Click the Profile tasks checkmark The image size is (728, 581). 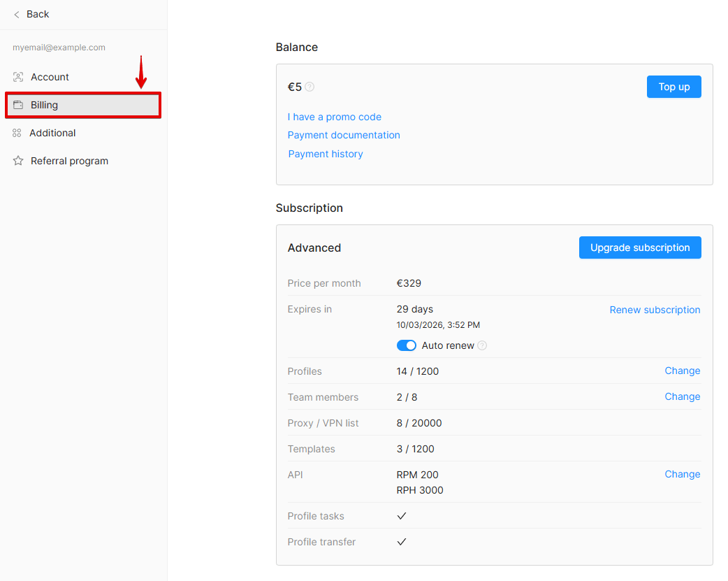[402, 516]
